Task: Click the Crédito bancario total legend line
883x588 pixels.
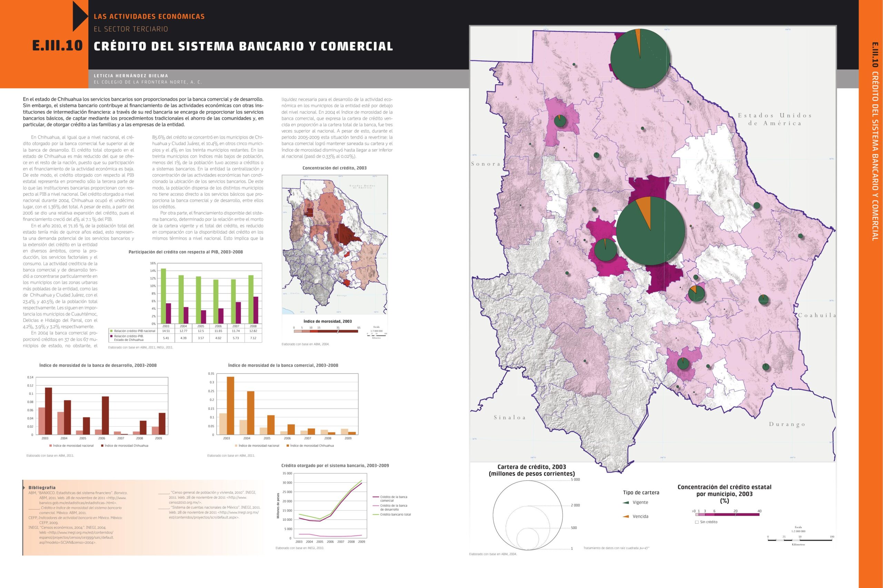Action: [375, 515]
